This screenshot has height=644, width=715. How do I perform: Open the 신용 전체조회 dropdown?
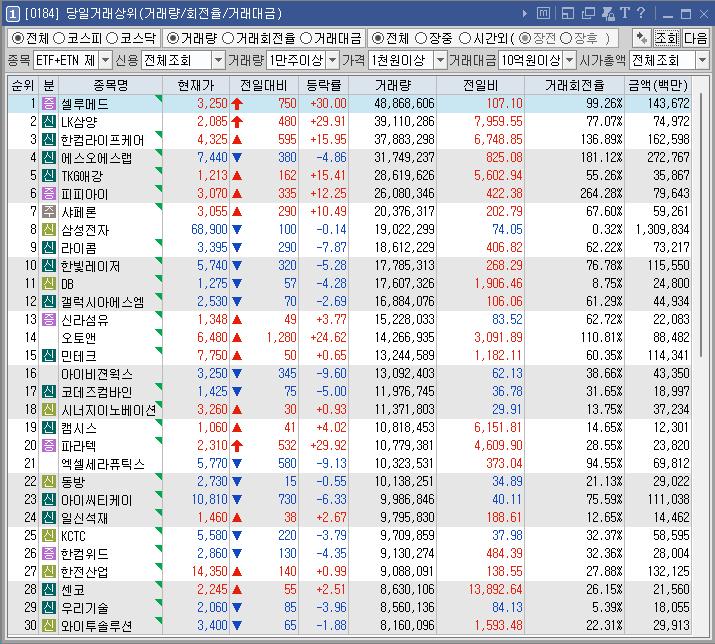(219, 60)
